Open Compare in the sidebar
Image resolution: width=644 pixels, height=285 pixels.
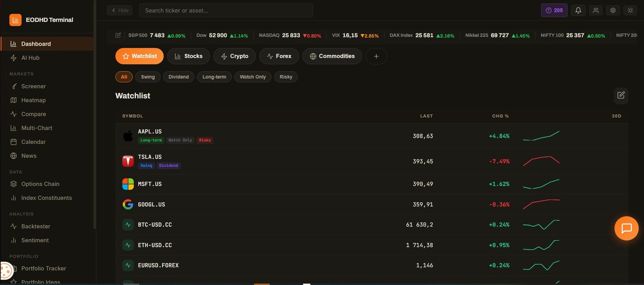pos(47,114)
